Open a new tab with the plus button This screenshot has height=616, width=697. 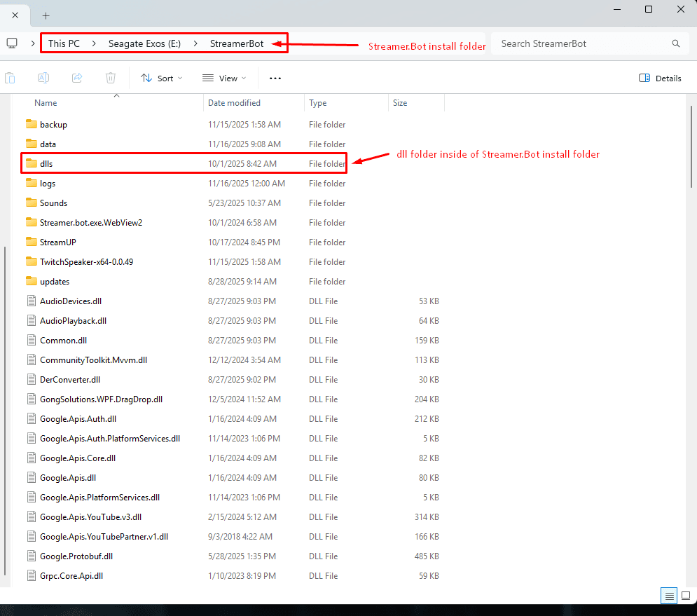(46, 15)
